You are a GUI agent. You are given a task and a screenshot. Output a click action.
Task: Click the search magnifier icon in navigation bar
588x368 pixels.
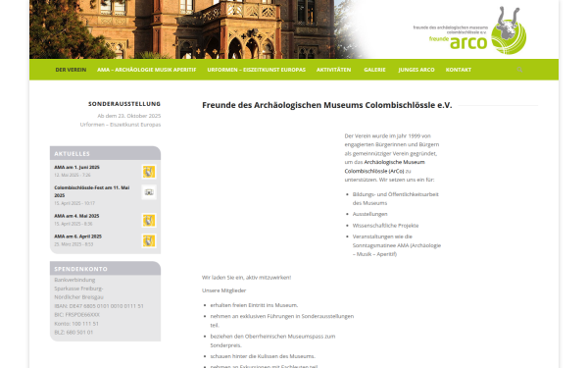[519, 70]
